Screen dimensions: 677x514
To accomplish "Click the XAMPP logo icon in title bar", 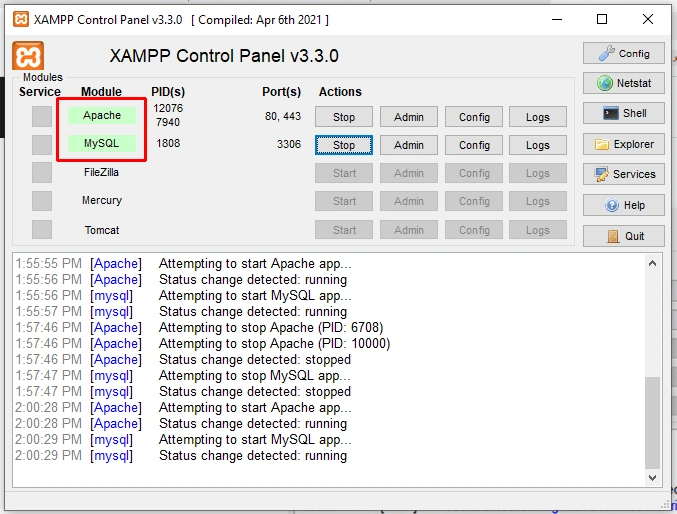I will point(20,19).
